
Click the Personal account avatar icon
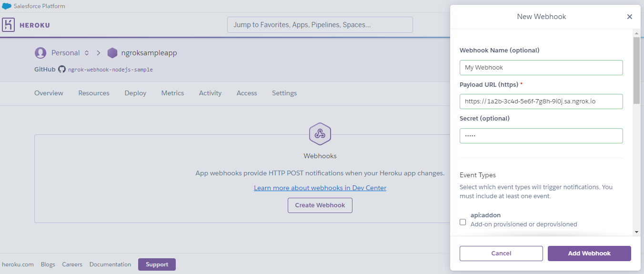[x=40, y=53]
